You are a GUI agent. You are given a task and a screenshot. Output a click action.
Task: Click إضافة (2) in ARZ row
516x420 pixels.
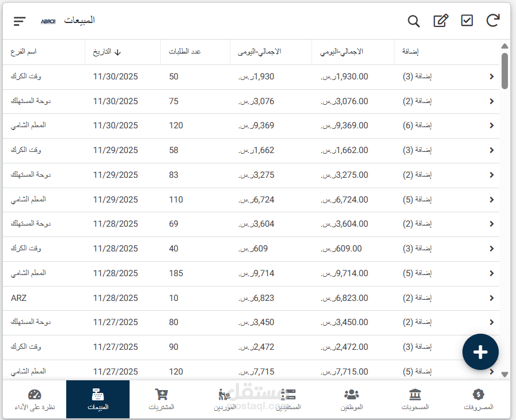pos(417,298)
